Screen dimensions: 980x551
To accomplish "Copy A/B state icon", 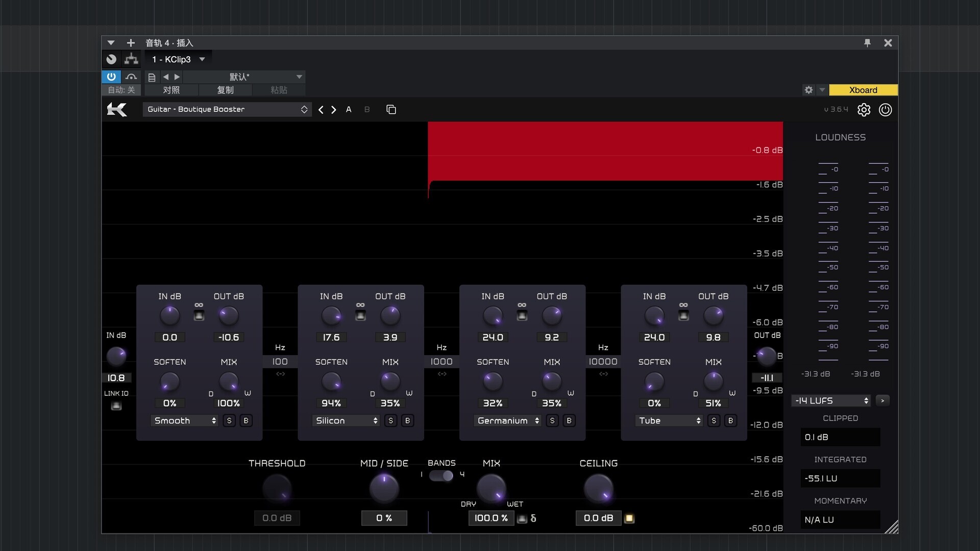I will pos(391,110).
